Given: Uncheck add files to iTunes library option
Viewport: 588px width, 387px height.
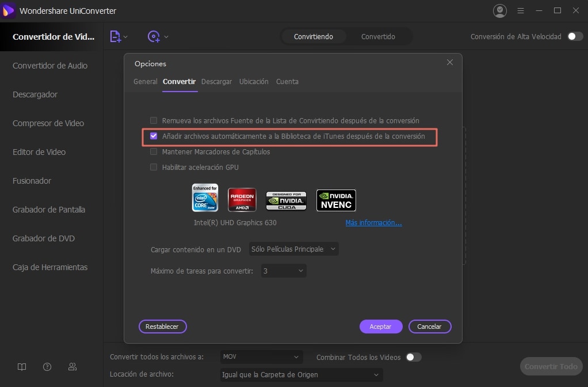Looking at the screenshot, I should [154, 136].
